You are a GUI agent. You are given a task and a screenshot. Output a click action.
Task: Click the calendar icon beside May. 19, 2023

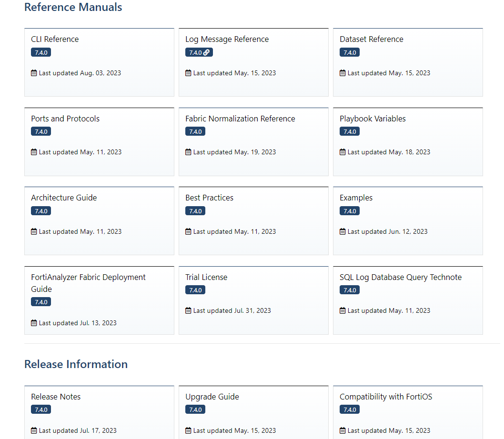tap(188, 152)
